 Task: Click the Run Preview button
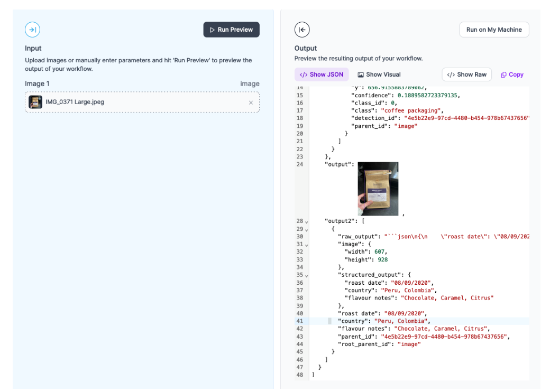click(231, 30)
